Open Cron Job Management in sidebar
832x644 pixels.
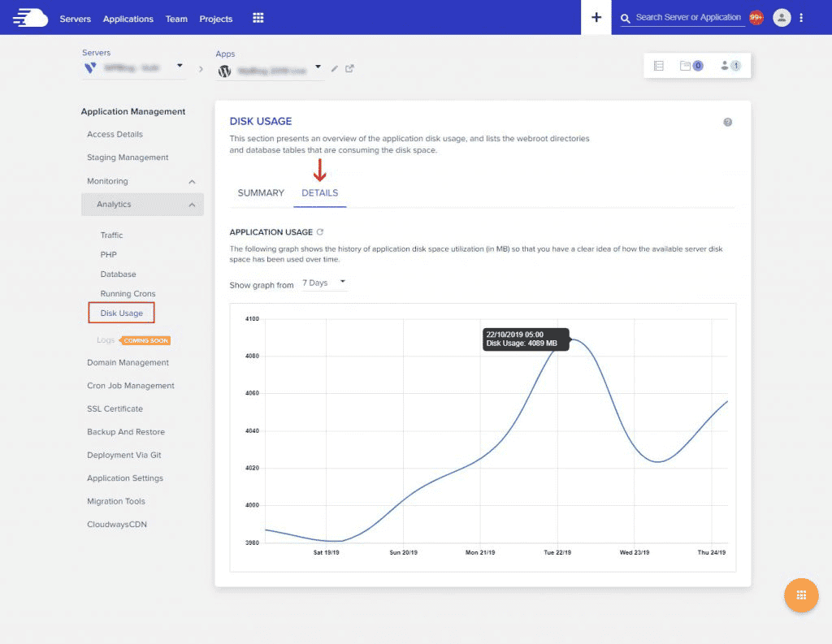click(131, 386)
